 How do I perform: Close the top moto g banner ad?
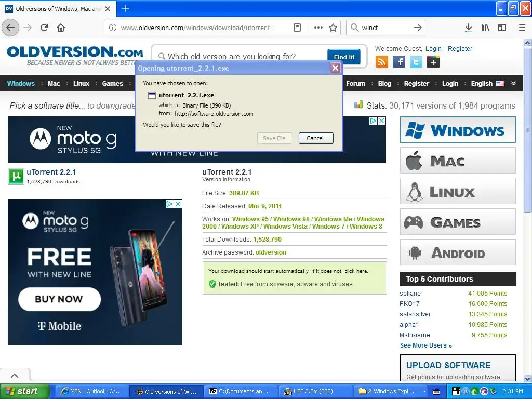[382, 121]
